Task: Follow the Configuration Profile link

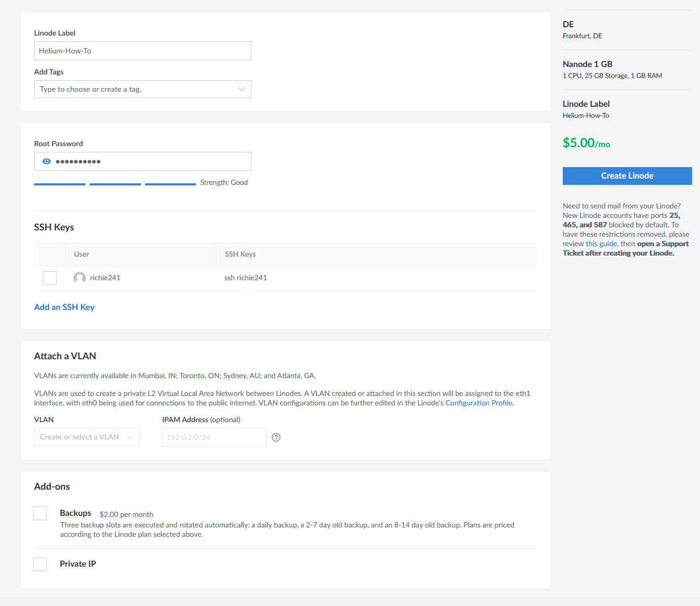Action: pyautogui.click(x=479, y=403)
